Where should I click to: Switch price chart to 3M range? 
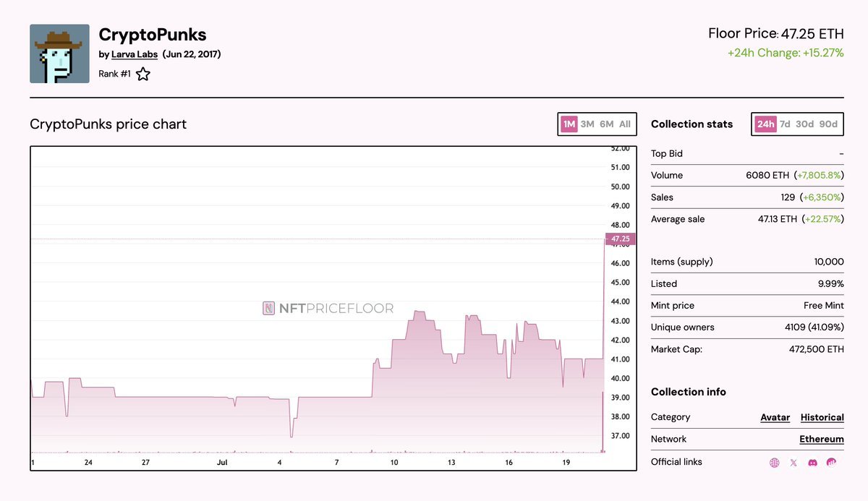click(x=587, y=124)
